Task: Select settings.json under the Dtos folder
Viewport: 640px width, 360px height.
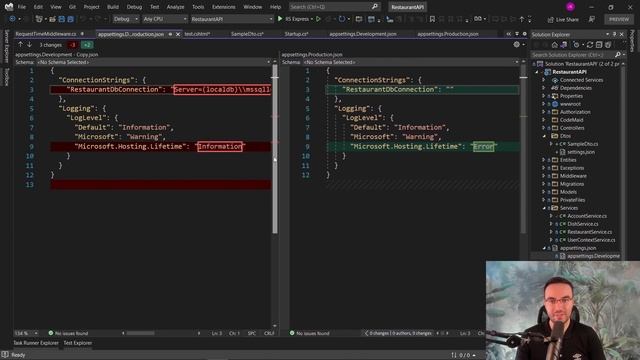Action: [581, 152]
